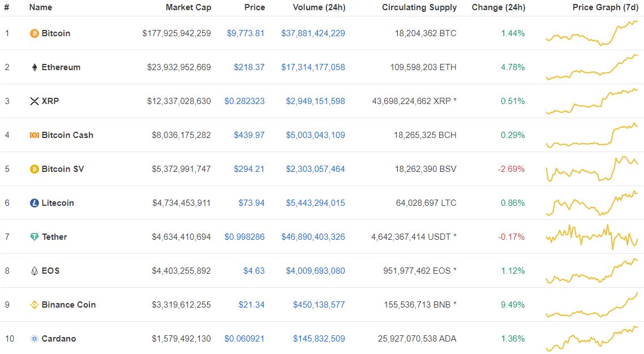Open Binance Coin 7-day price graph
The height and width of the screenshot is (354, 644).
(x=592, y=305)
